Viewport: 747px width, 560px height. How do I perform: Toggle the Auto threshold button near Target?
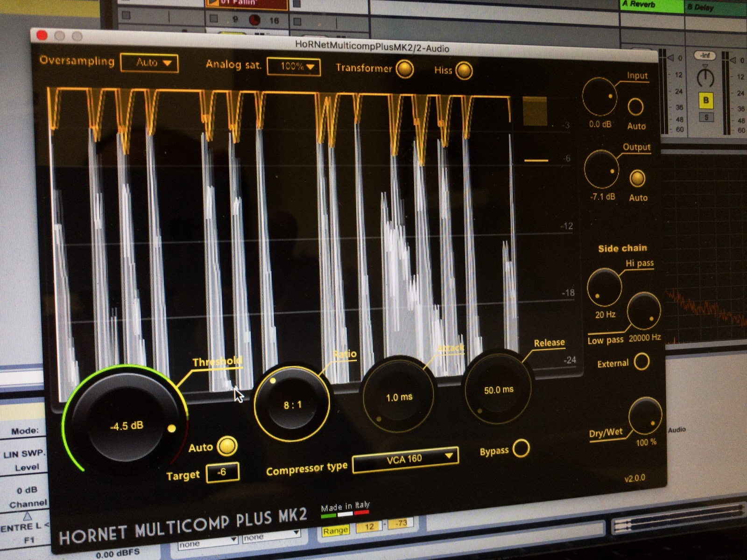point(227,446)
